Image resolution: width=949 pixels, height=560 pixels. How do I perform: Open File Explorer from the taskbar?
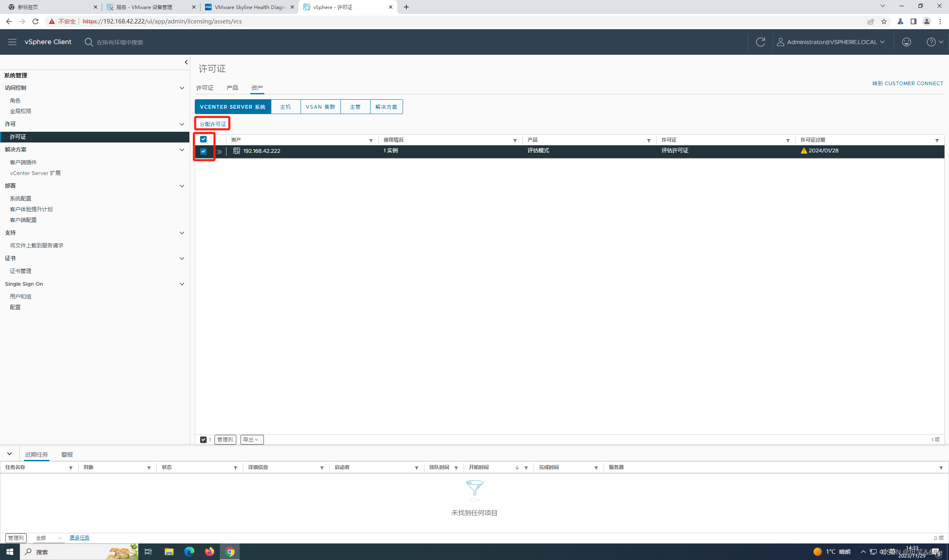[169, 552]
